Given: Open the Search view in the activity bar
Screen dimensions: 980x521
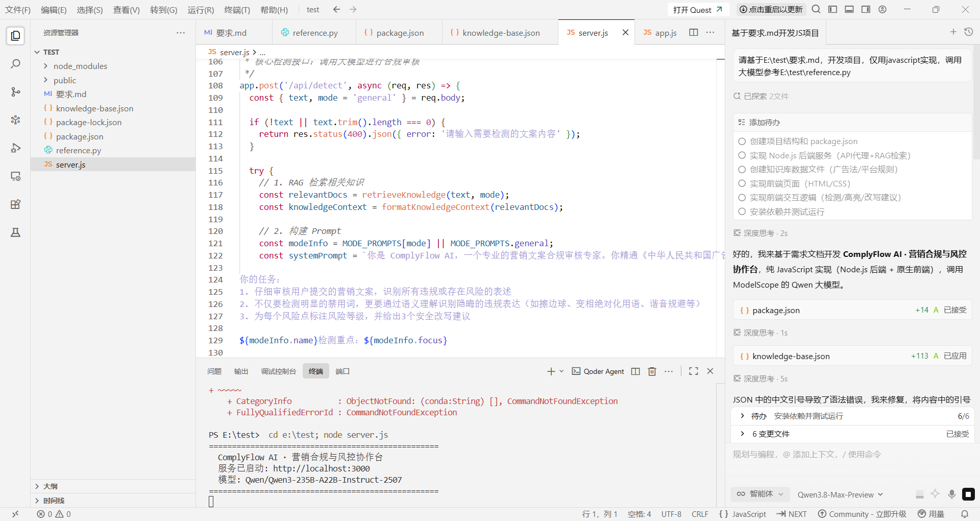Looking at the screenshot, I should (x=15, y=64).
